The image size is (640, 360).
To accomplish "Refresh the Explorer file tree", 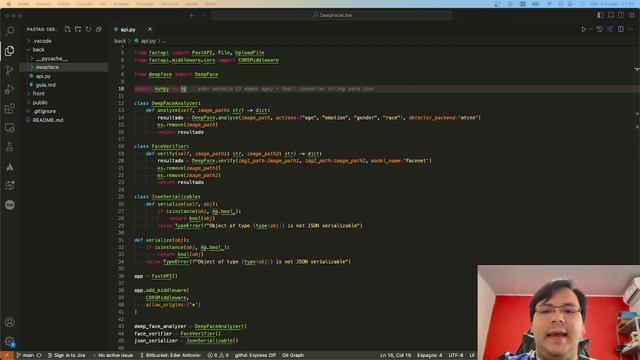I will pos(88,29).
